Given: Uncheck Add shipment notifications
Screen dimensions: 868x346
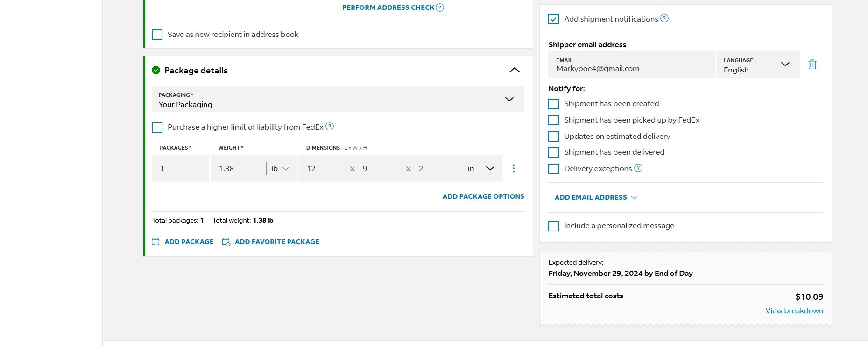Looking at the screenshot, I should (554, 19).
